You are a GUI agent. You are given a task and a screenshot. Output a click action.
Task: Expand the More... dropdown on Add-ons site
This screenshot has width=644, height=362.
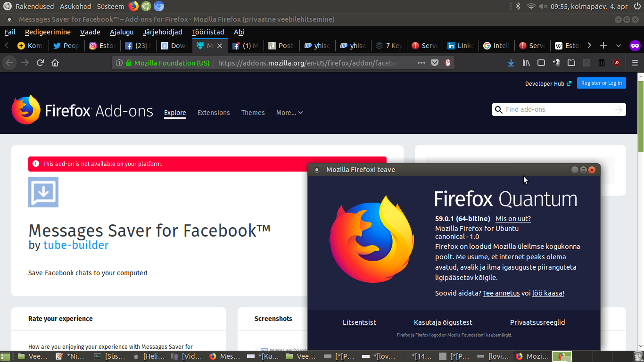click(289, 113)
